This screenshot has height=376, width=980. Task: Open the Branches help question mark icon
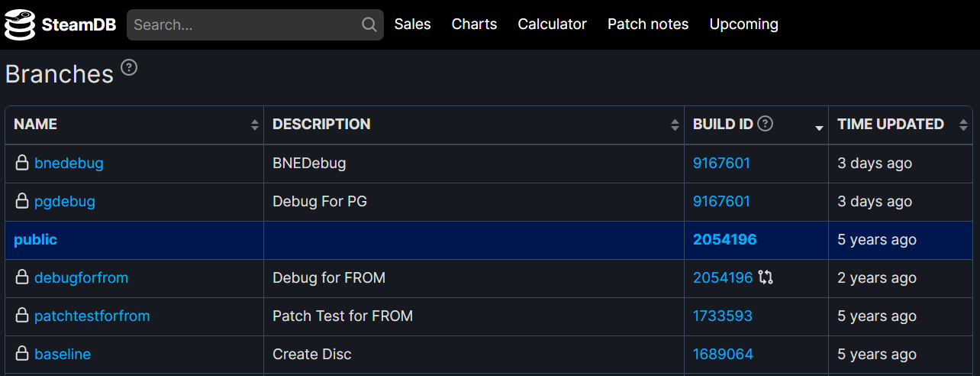pyautogui.click(x=129, y=68)
